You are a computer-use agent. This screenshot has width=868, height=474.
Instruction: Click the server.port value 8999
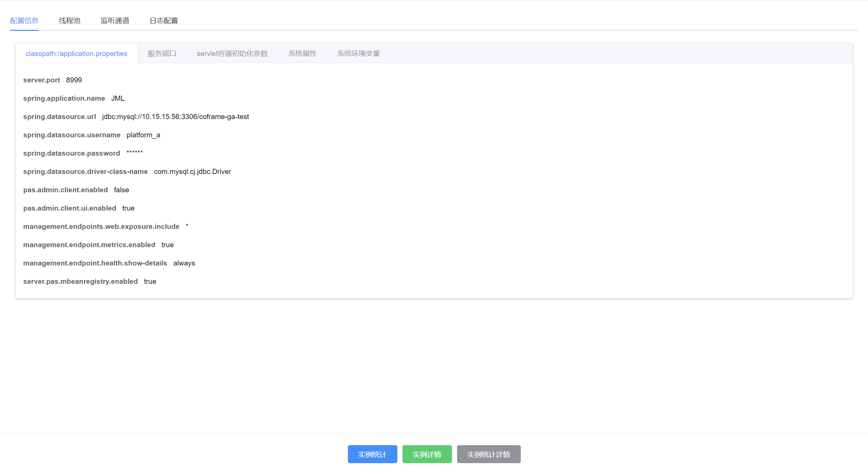74,80
